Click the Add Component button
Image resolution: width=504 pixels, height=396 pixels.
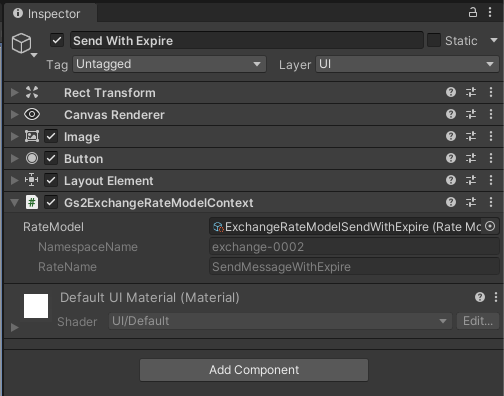pos(254,370)
